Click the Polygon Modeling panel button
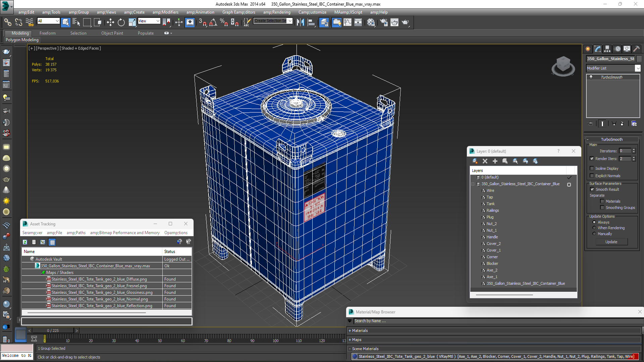The image size is (644, 362). point(22,40)
